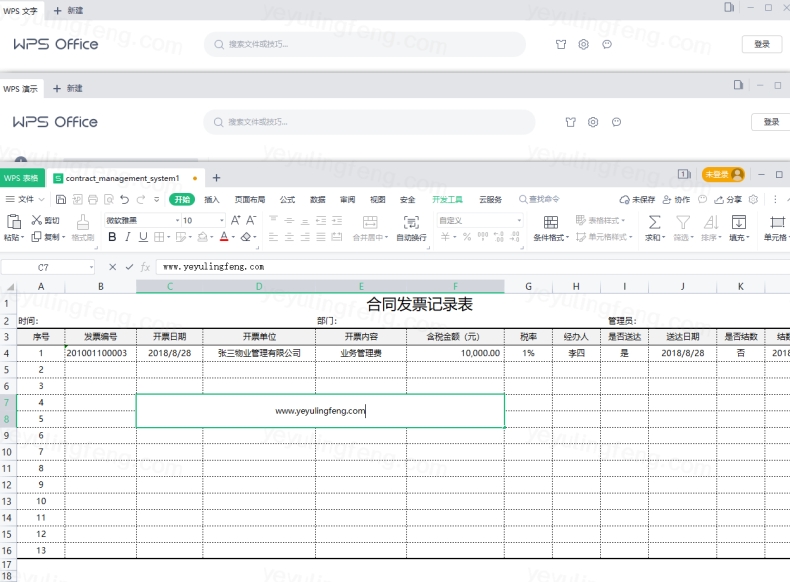790x582 pixels.
Task: Open settings gear in WPS 文字 window
Action: pos(583,44)
